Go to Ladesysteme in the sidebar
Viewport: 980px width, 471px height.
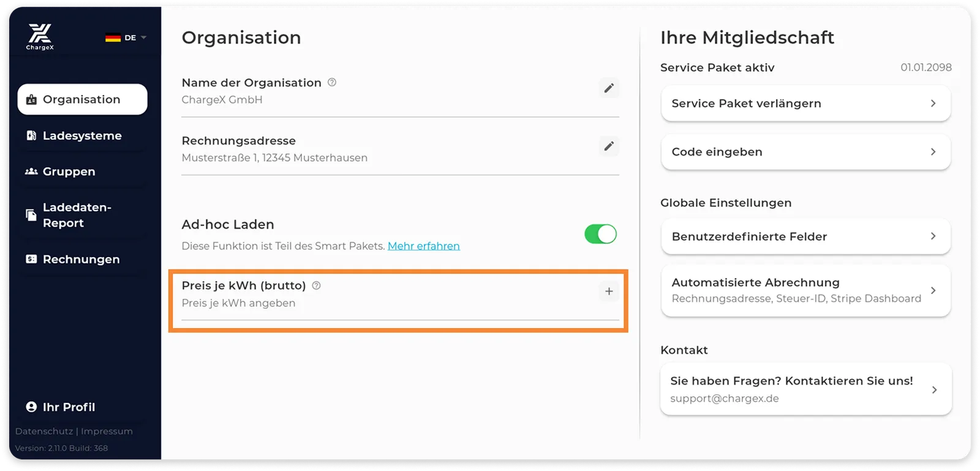82,135
